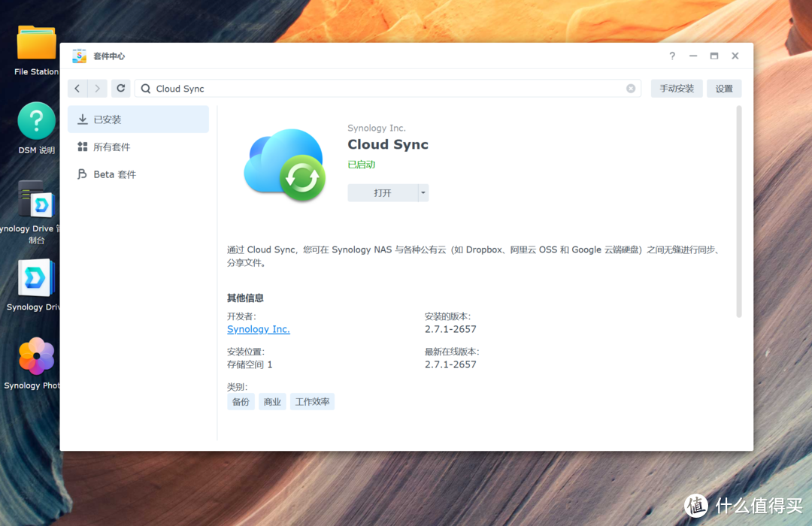Click the vertical scrollbar in package details
The image size is (812, 526).
[739, 212]
